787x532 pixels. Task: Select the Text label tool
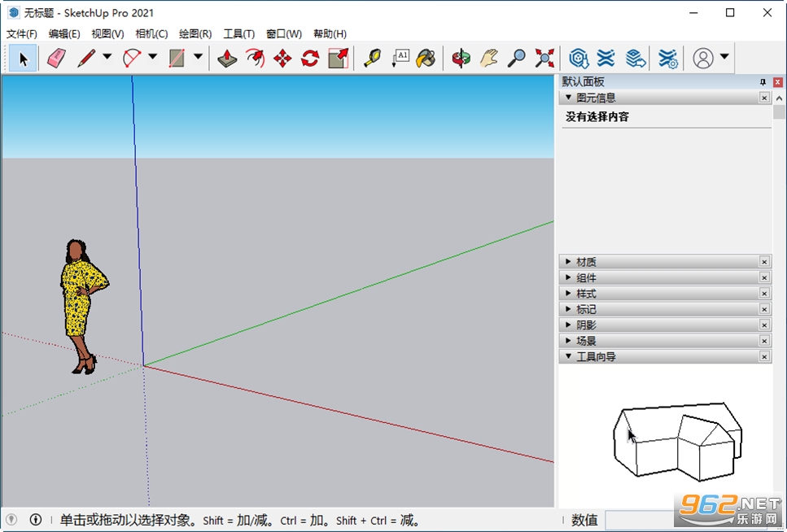coord(400,59)
